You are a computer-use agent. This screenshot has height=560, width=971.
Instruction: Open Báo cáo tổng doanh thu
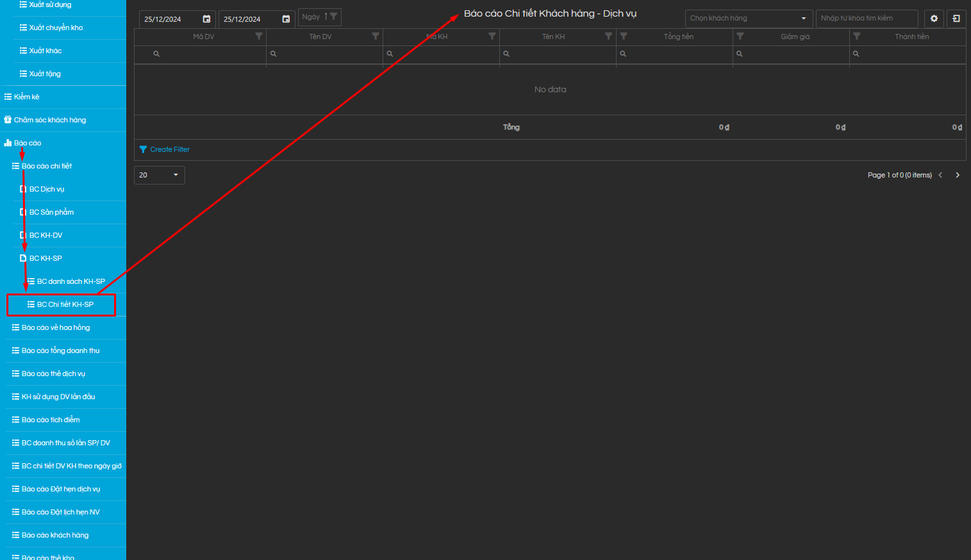click(x=60, y=350)
